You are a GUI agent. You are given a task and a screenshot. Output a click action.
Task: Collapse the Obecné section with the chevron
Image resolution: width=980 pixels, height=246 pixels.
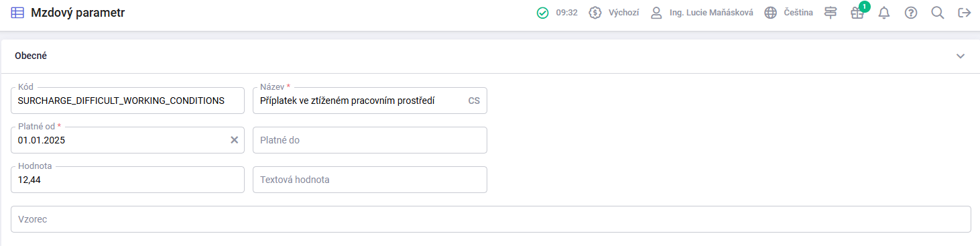[x=961, y=56]
